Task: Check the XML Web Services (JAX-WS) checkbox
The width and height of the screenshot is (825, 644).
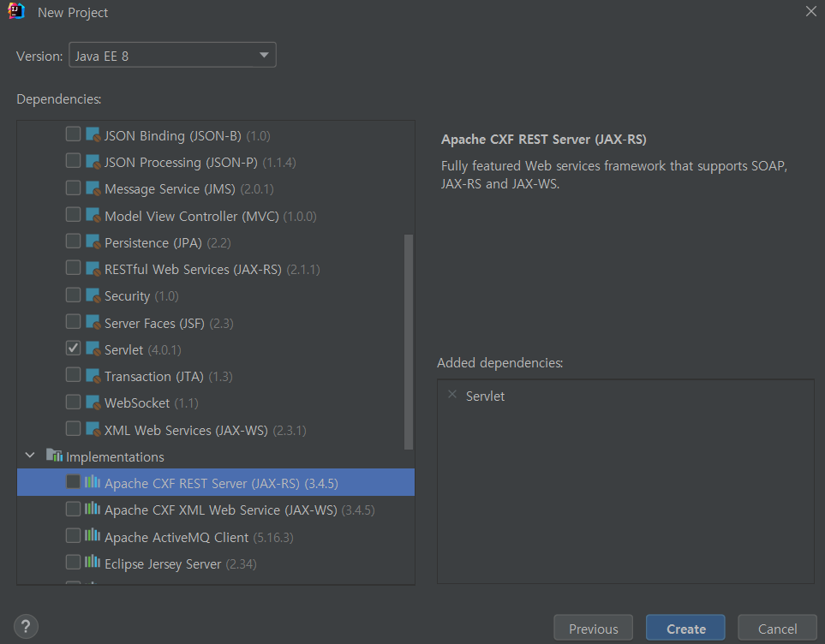Action: tap(73, 428)
